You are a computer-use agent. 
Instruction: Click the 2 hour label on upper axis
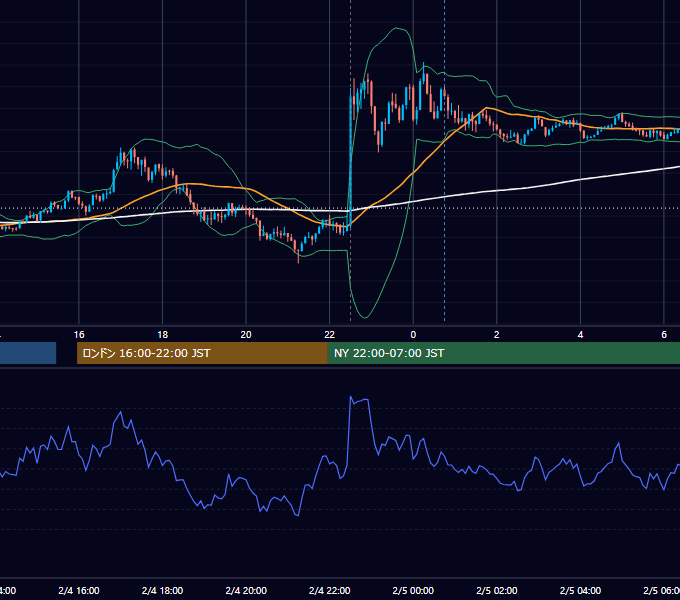pos(497,335)
